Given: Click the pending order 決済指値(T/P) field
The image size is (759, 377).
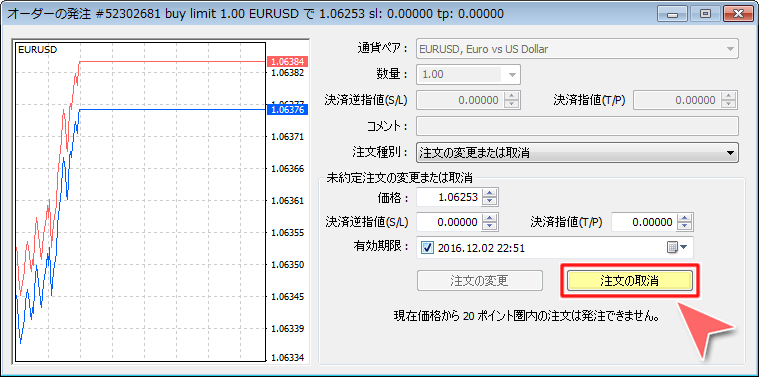Looking at the screenshot, I should click(645, 223).
